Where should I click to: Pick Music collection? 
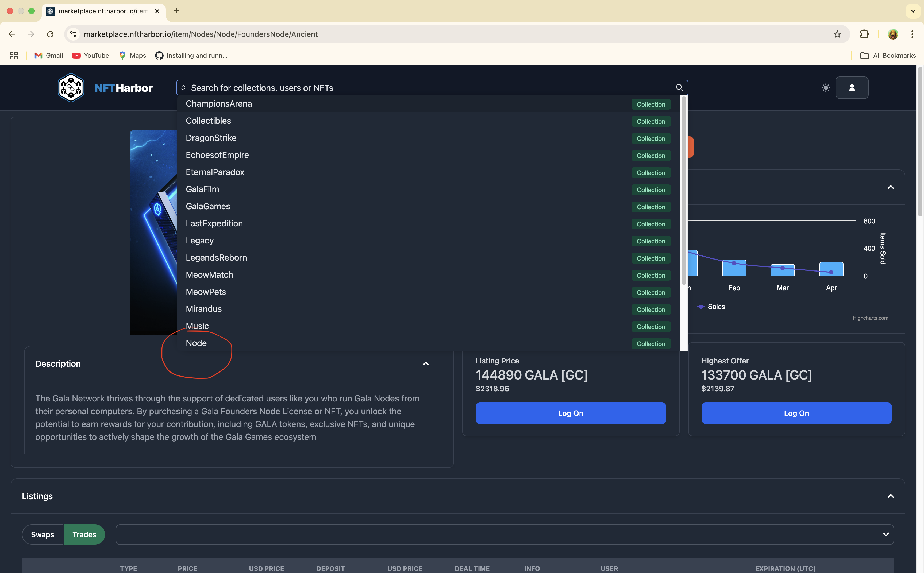(428, 326)
